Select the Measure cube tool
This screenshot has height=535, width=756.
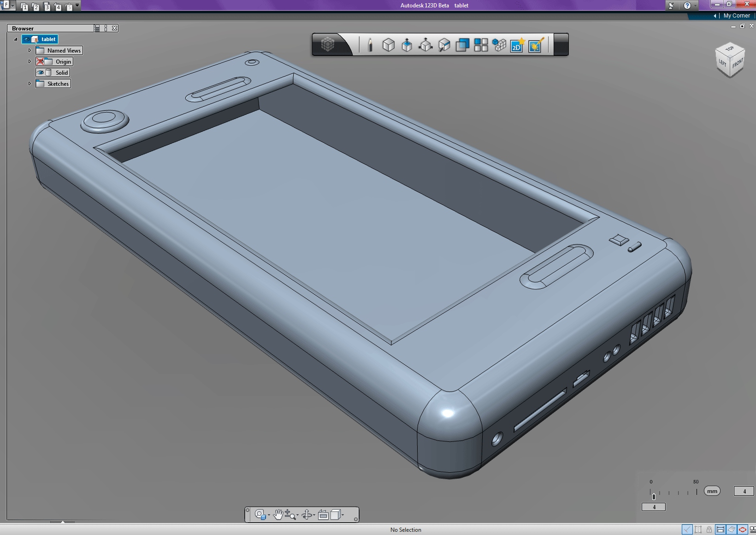444,45
